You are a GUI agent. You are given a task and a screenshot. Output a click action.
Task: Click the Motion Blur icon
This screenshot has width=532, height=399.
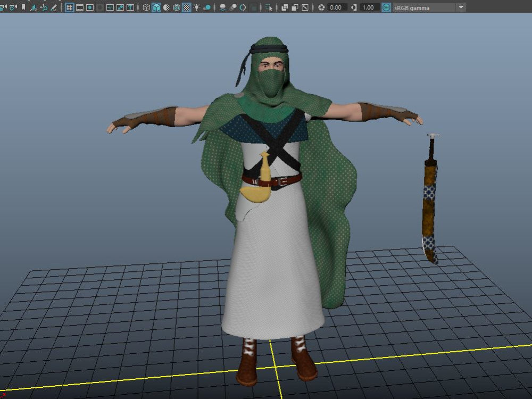click(233, 7)
